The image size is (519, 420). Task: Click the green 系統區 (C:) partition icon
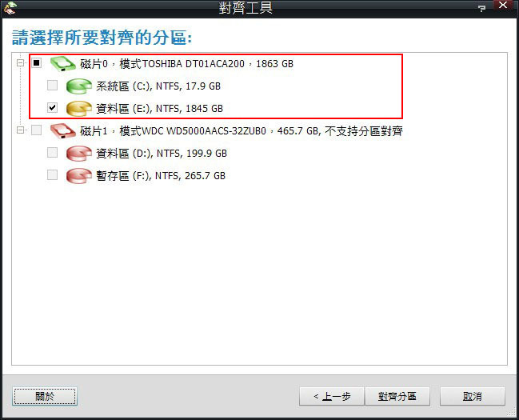(79, 86)
